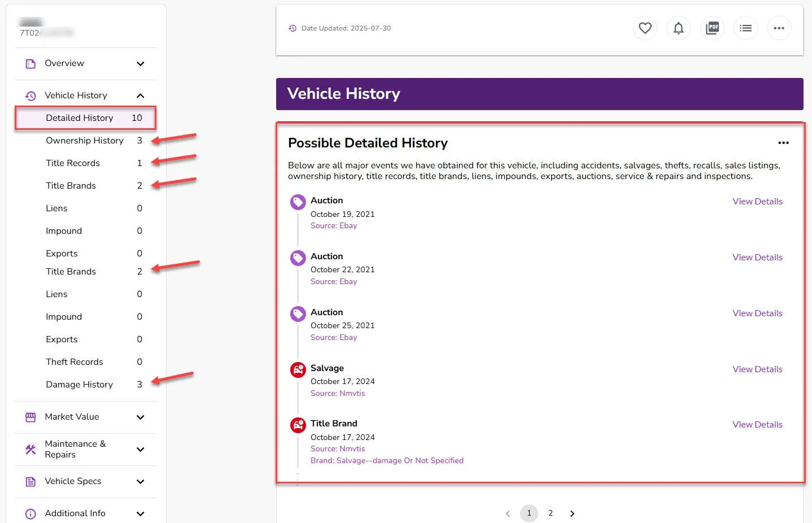Click previous page arrow

pyautogui.click(x=508, y=513)
